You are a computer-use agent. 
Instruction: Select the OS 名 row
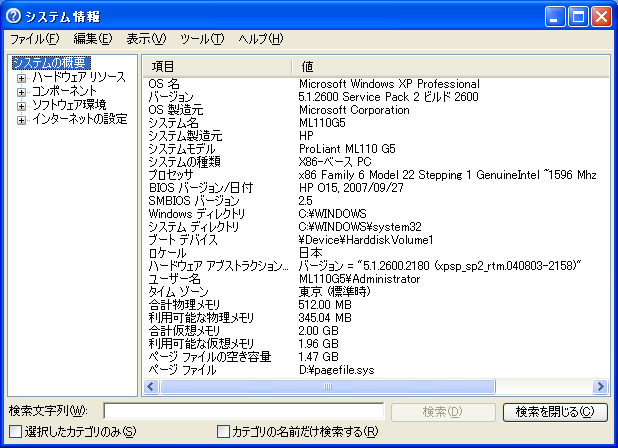coord(376,84)
